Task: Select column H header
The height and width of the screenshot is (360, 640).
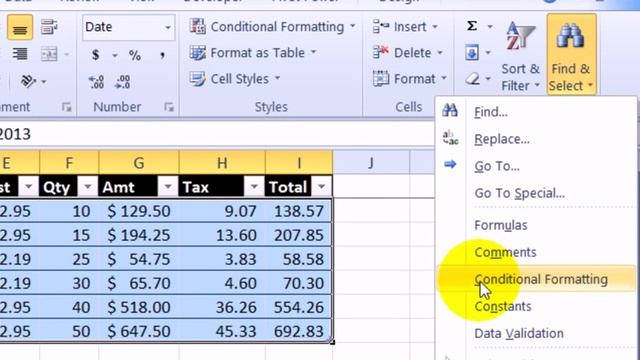Action: coord(222,163)
